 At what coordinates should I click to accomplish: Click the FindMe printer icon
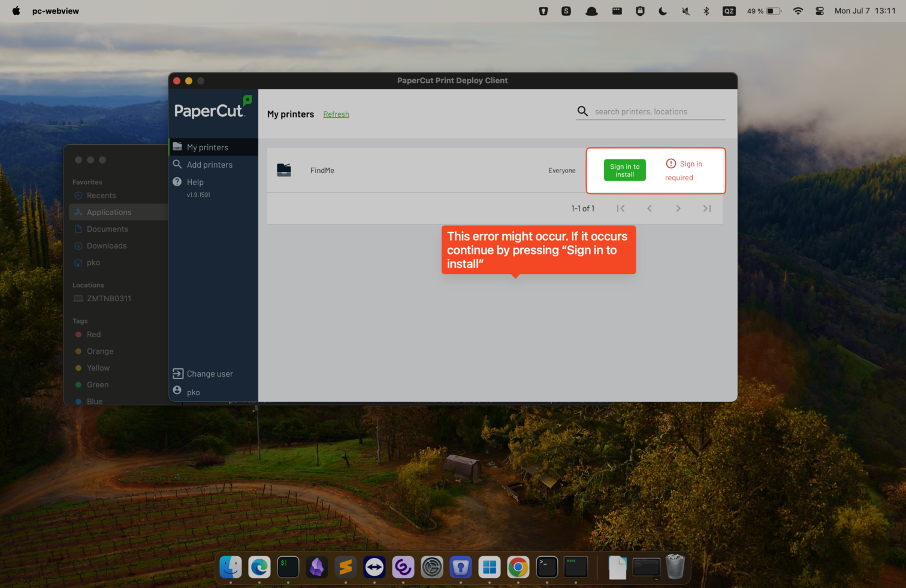(284, 170)
